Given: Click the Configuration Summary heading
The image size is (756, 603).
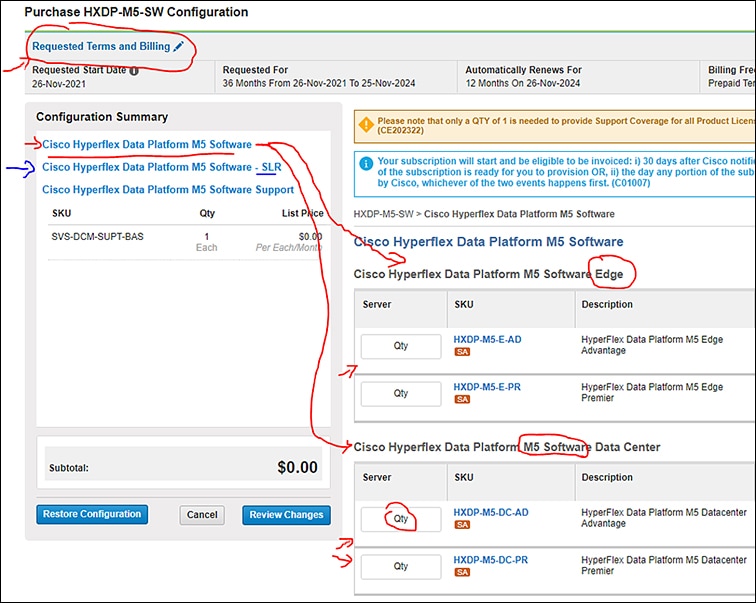Looking at the screenshot, I should 102,117.
